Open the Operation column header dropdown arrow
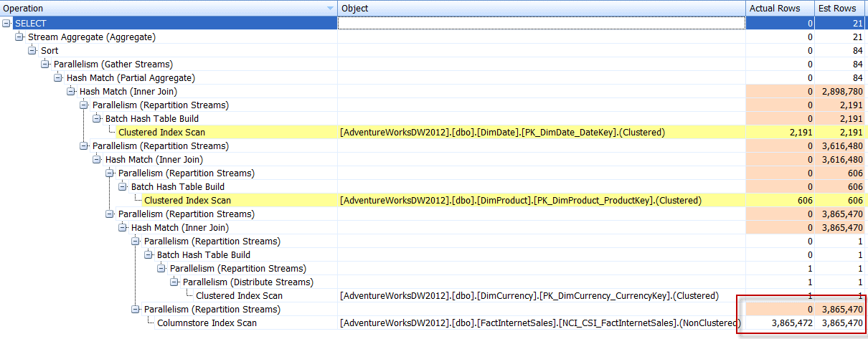Viewport: 868px width, 339px height. [x=330, y=8]
